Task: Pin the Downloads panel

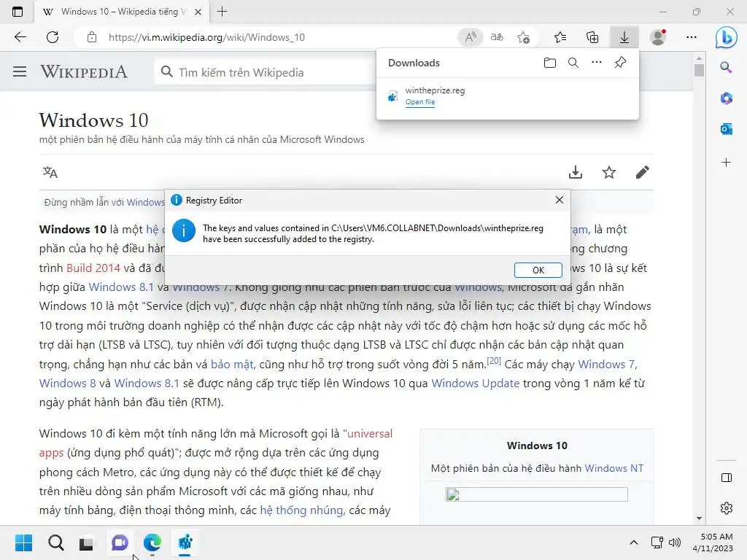Action: 620,63
